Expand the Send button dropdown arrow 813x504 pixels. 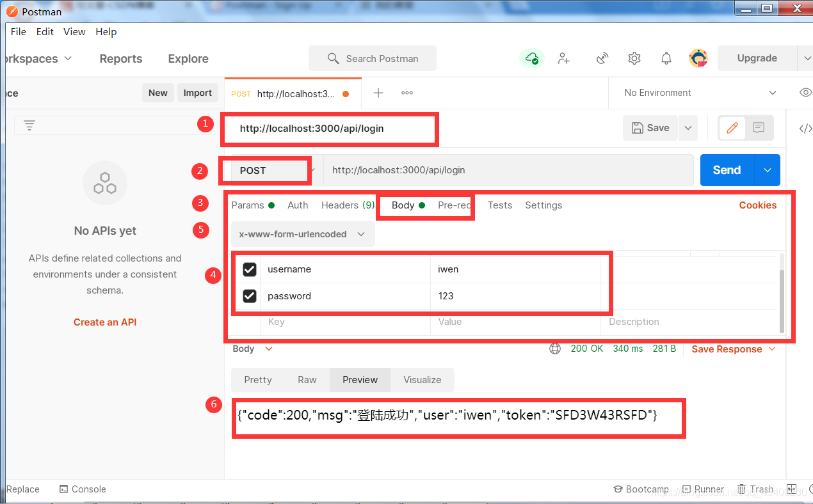click(x=768, y=170)
